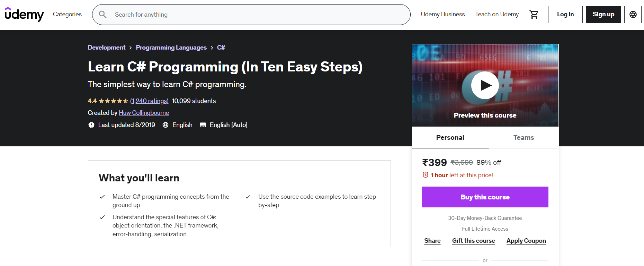This screenshot has height=266, width=644.
Task: Open the Categories menu
Action: click(67, 14)
